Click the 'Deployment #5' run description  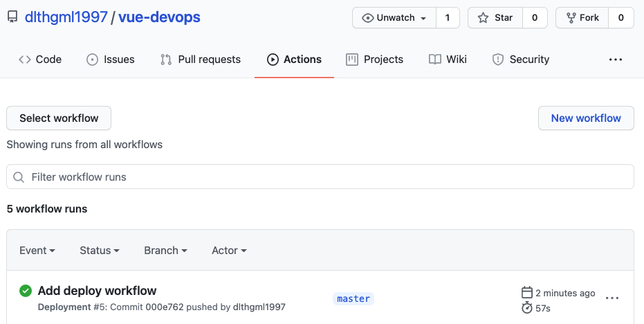[161, 307]
